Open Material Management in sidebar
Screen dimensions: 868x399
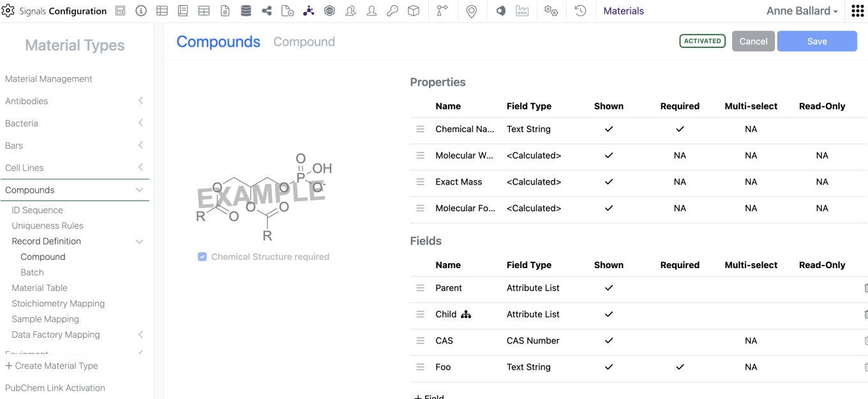[x=49, y=79]
